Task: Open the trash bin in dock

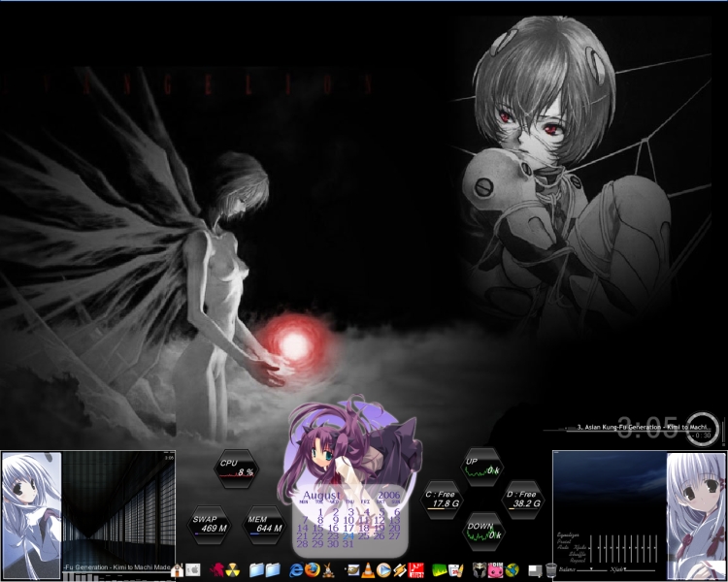Action: pyautogui.click(x=551, y=569)
